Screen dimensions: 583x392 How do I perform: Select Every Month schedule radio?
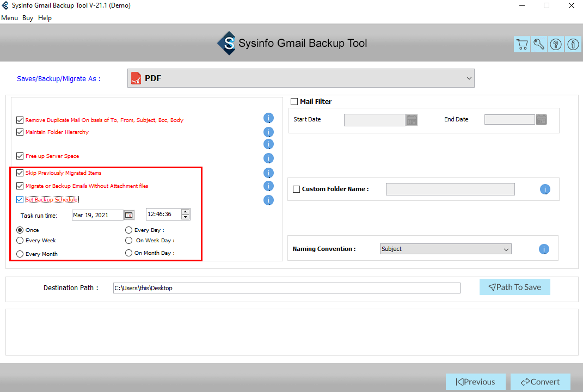(20, 254)
